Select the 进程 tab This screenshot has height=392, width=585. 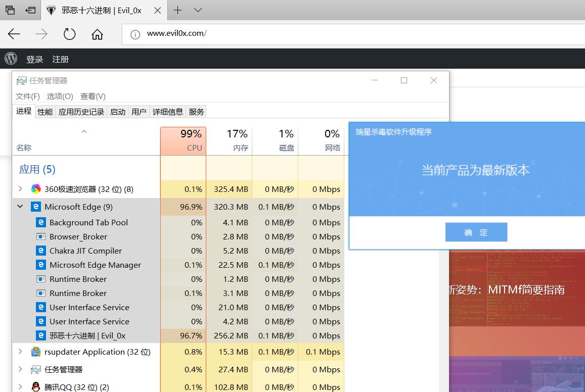pyautogui.click(x=24, y=111)
